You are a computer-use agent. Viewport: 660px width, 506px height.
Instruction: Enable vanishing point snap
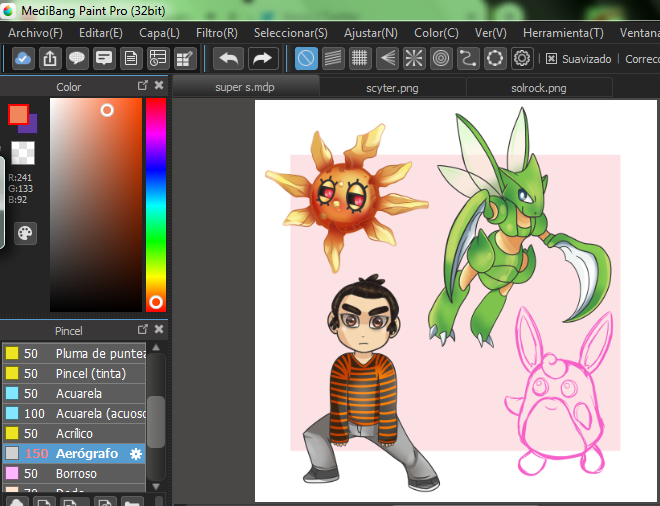pos(387,58)
